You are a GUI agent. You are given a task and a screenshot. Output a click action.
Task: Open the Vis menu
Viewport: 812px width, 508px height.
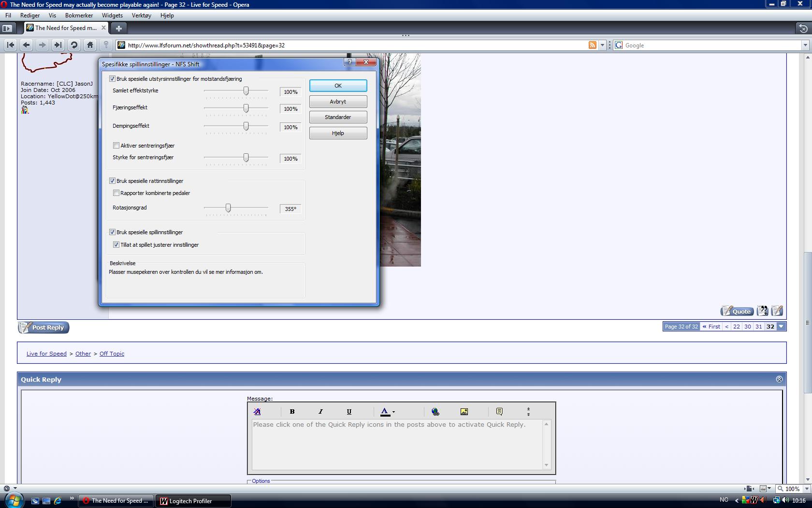click(52, 15)
